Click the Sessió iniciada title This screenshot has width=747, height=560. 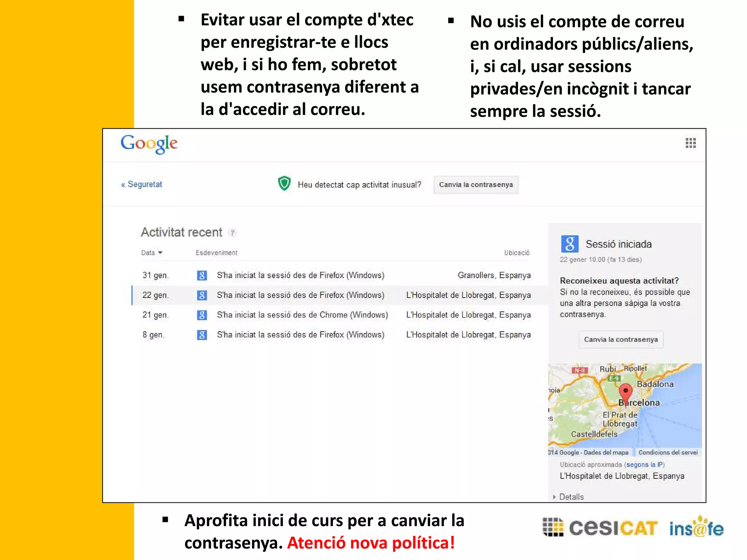619,244
